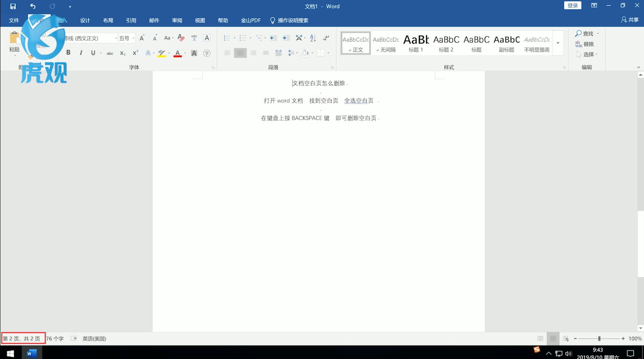The image size is (644, 359).
Task: Justify paragraph text
Action: [266, 53]
